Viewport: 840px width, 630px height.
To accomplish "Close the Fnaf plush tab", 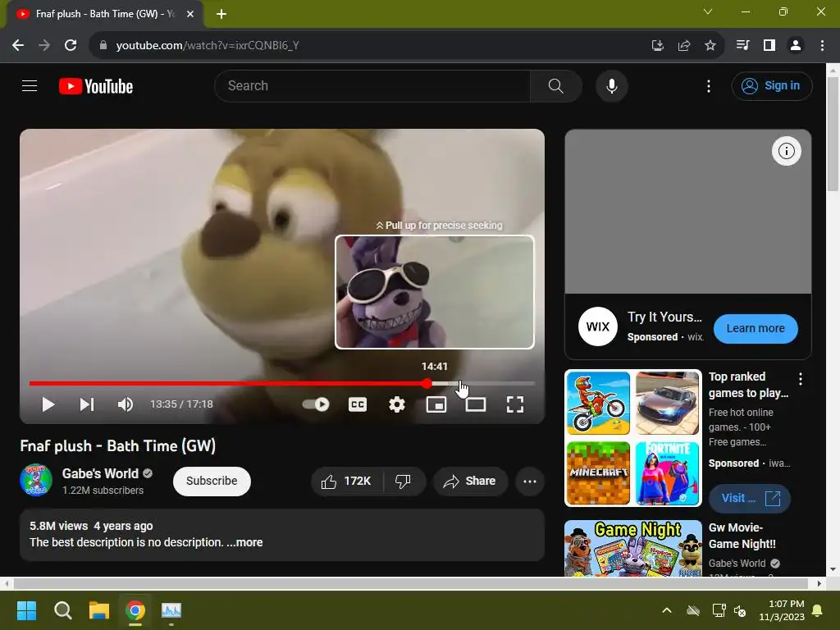I will (190, 14).
